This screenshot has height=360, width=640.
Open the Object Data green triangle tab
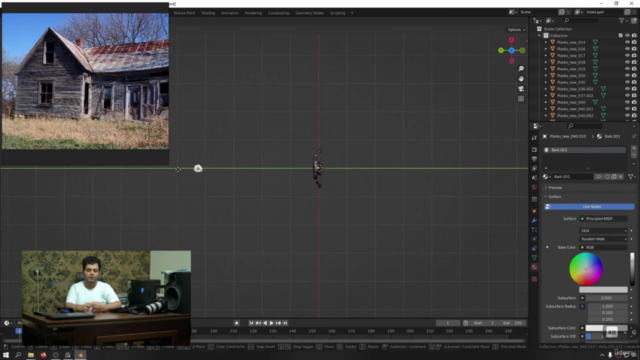[x=534, y=258]
